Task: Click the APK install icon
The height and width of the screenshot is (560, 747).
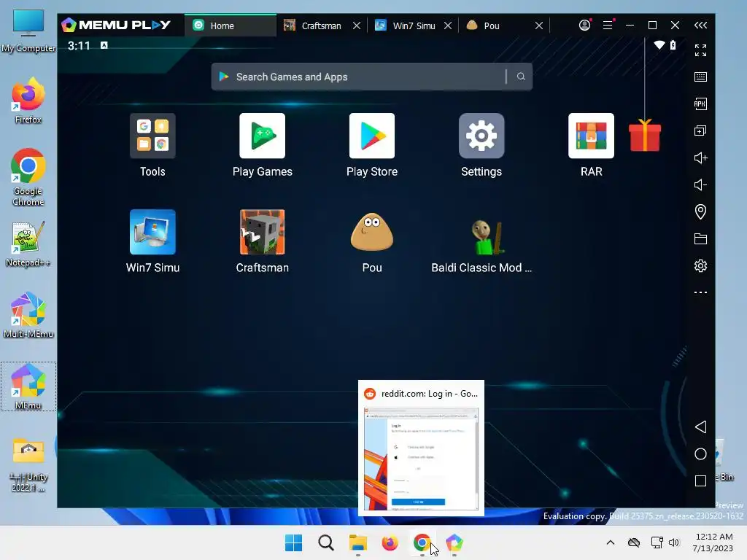Action: point(700,104)
